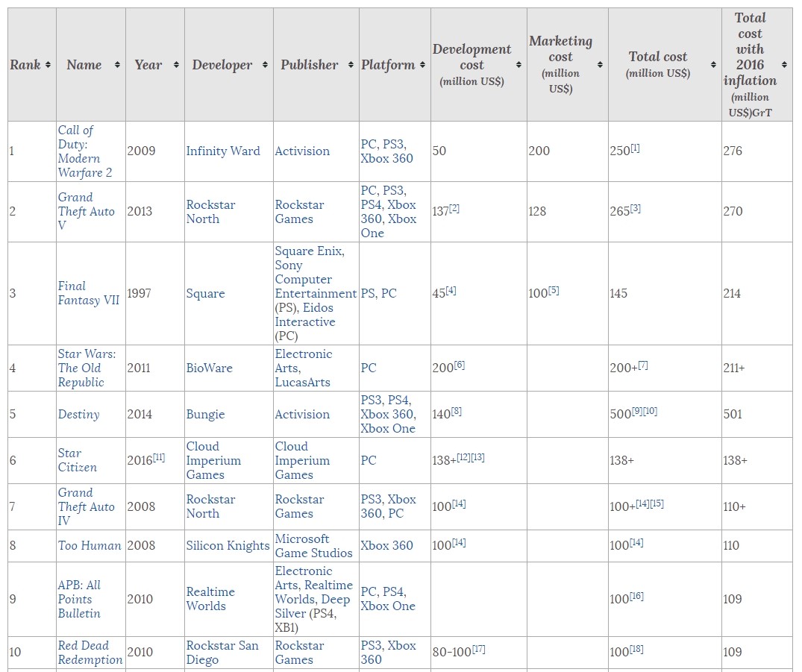This screenshot has height=672, width=802.
Task: Click BioWare developer link
Action: pos(209,368)
